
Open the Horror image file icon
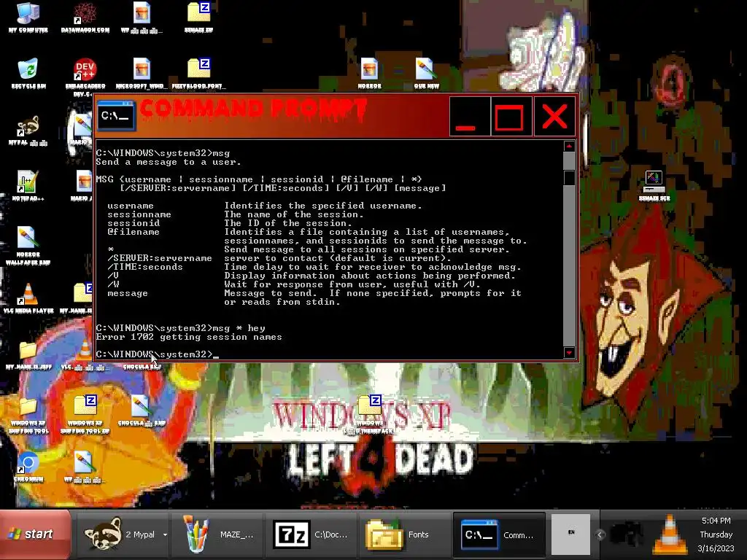click(369, 73)
